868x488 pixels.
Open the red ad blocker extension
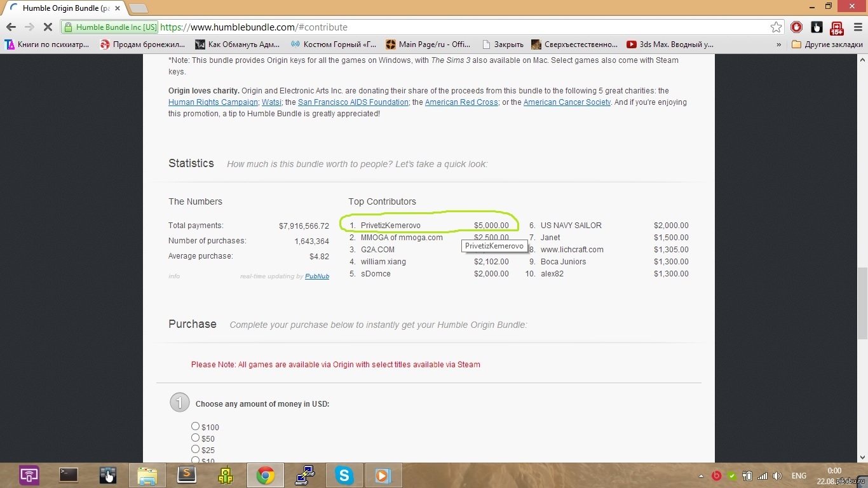[797, 27]
